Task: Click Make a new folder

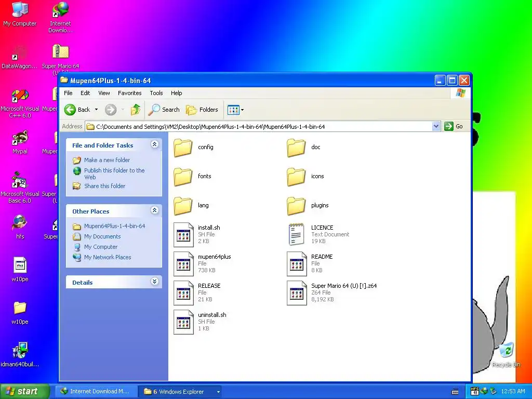Action: (107, 160)
